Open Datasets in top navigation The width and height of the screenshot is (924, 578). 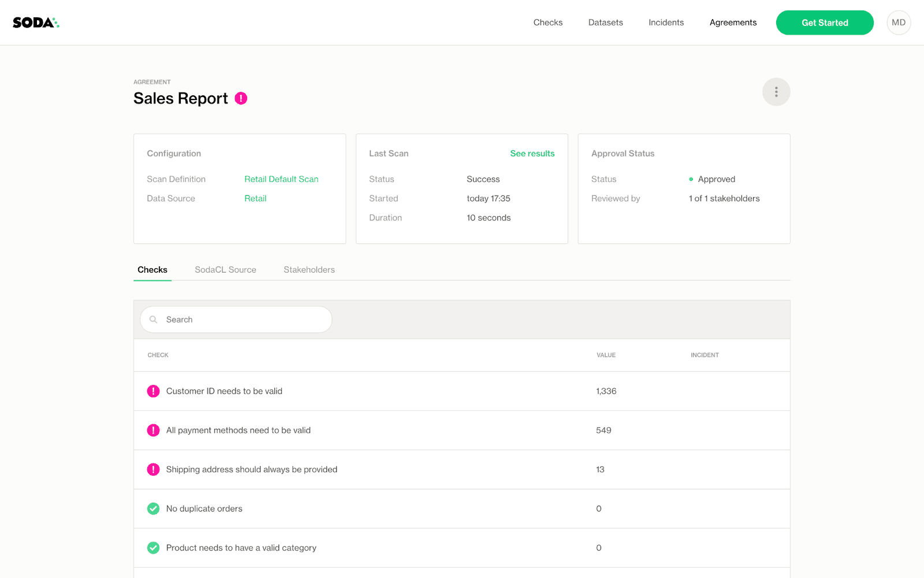coord(606,23)
